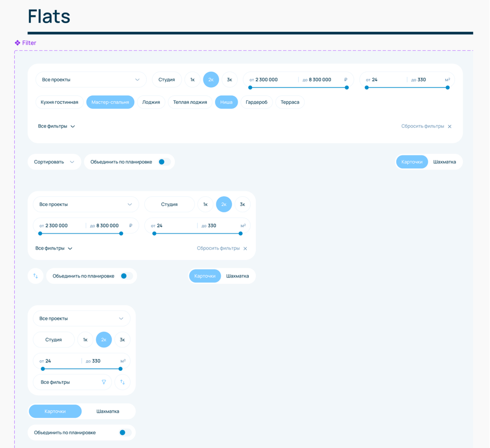
Task: Enable the Теплая лоджия feature chip
Action: pyautogui.click(x=190, y=102)
